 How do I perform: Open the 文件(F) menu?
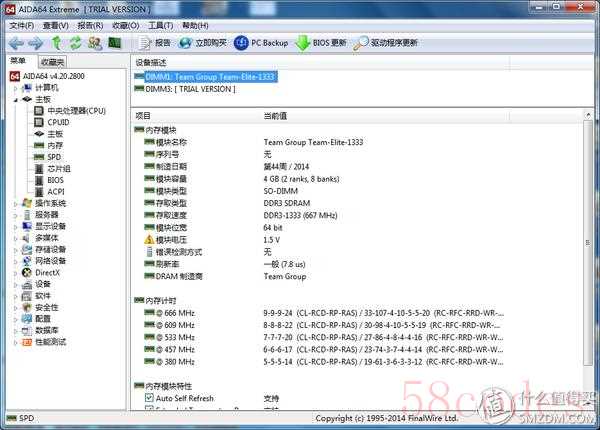[21, 26]
